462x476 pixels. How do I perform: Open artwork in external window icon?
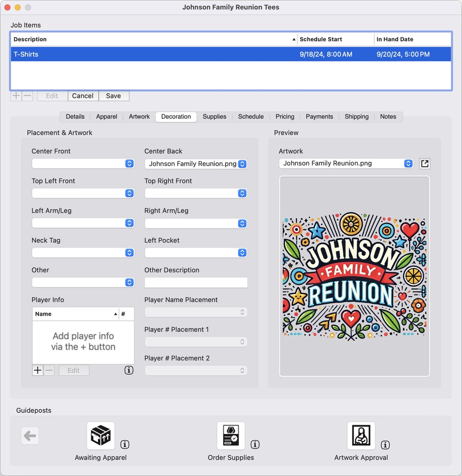click(x=425, y=163)
